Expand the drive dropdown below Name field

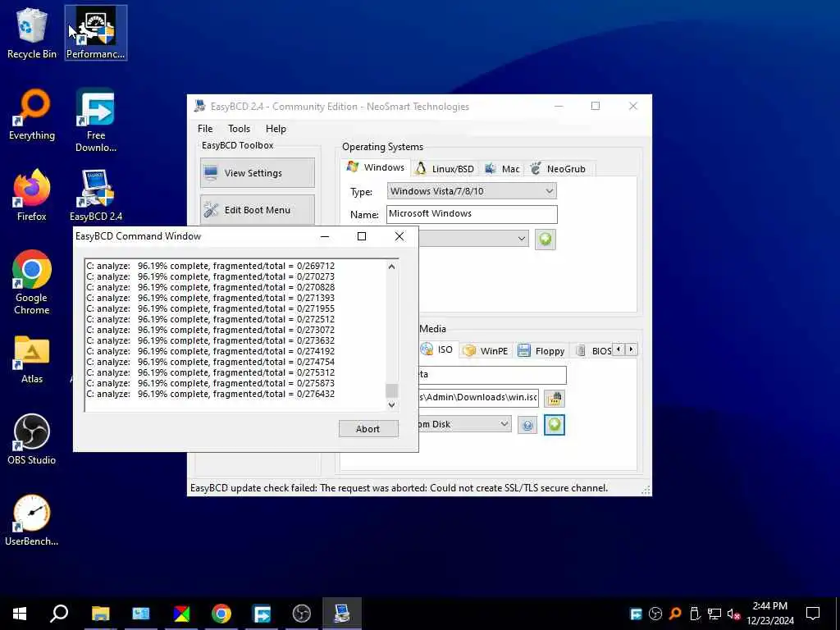473,239
